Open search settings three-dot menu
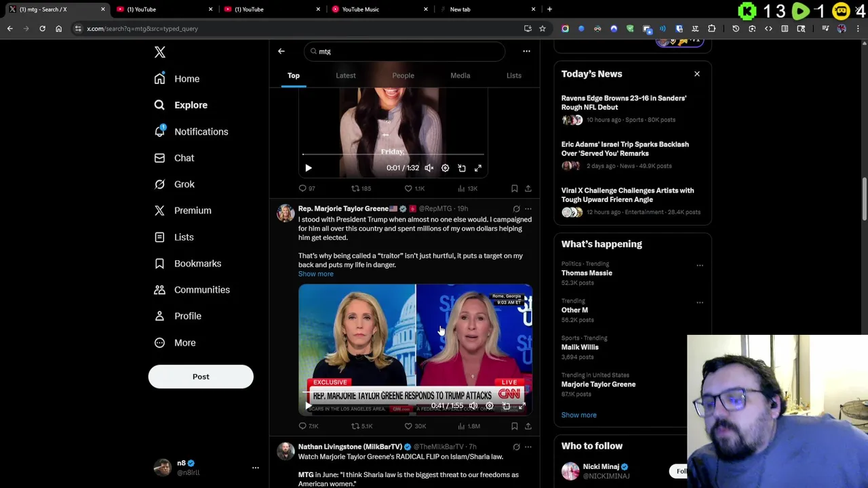Image resolution: width=868 pixels, height=488 pixels. (x=526, y=52)
